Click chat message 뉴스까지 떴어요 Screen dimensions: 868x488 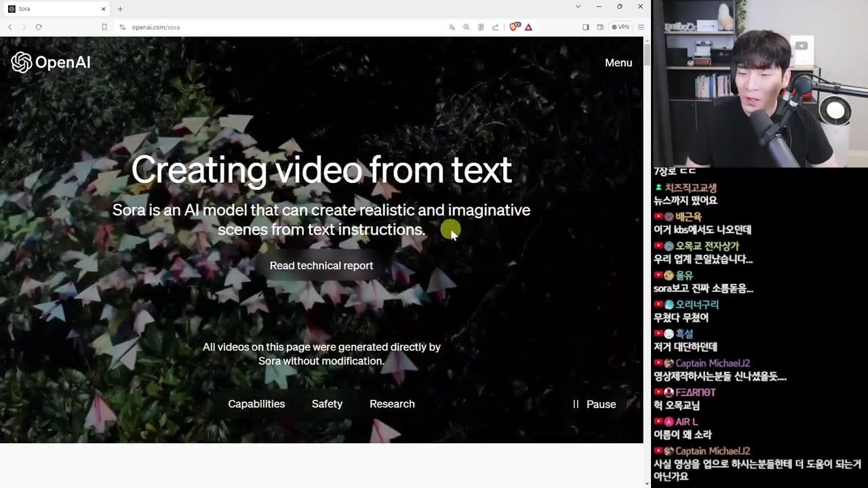[x=686, y=200]
